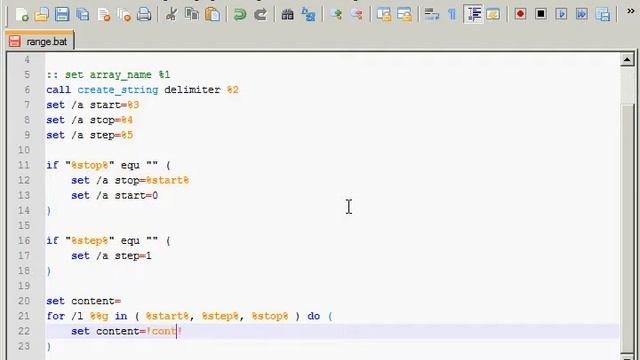The image size is (640, 360).
Task: Click line number 21 in the margin
Action: tap(24, 316)
